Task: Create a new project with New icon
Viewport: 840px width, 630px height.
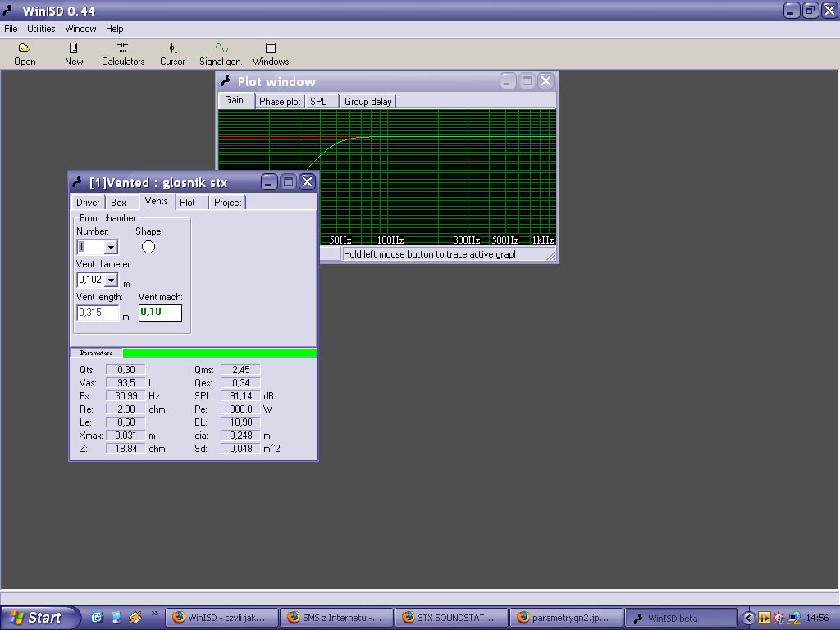Action: click(x=74, y=54)
